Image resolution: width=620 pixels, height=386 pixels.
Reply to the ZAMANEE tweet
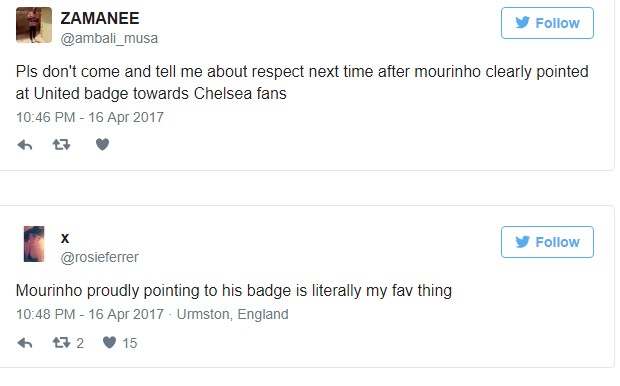25,145
